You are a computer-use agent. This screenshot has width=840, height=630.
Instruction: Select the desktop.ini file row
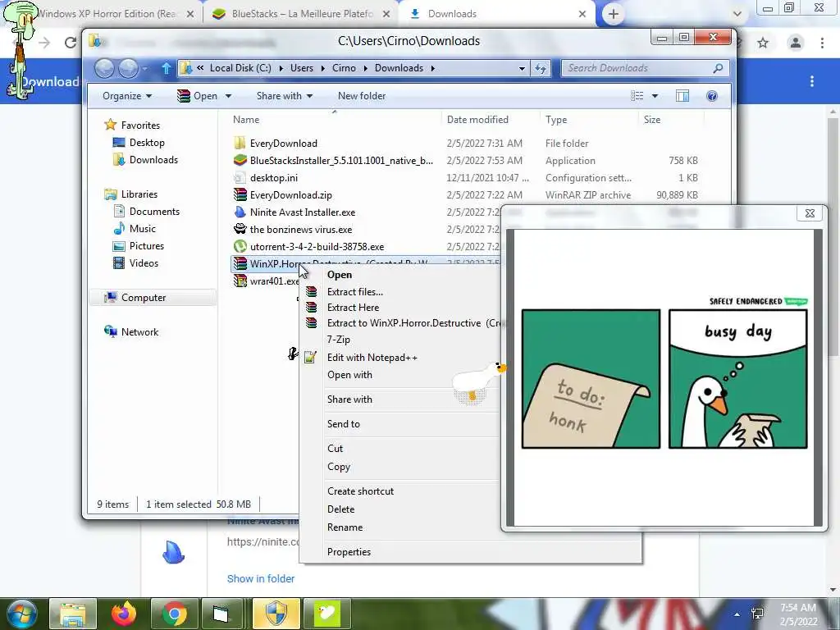tap(466, 177)
